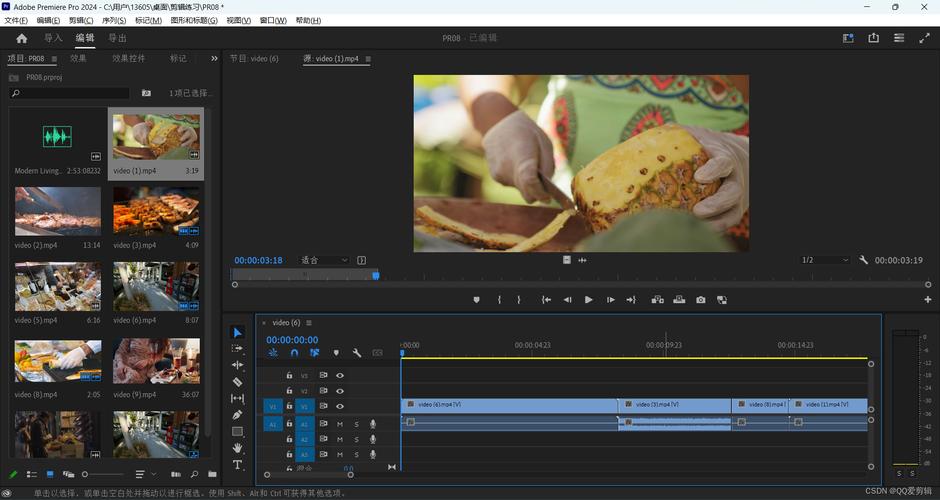Open project PR08 panel menu

(55, 59)
